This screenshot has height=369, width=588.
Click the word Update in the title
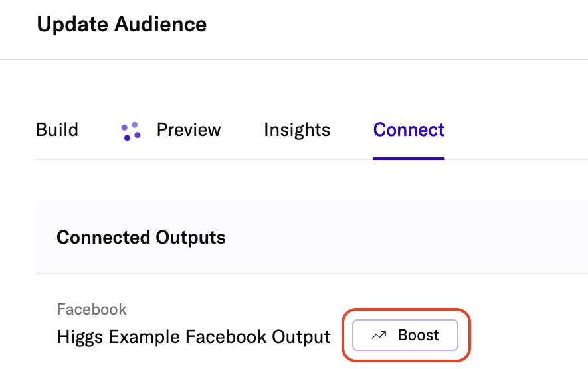(73, 25)
